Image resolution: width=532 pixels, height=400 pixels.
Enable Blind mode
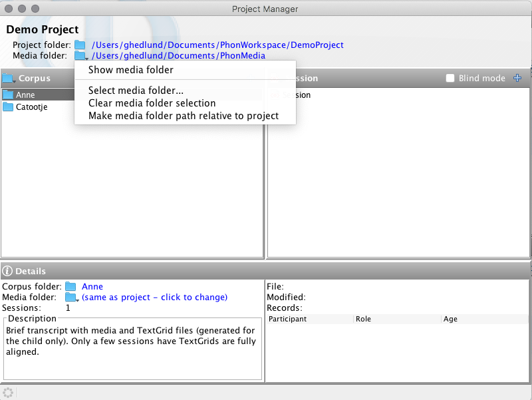tap(450, 78)
